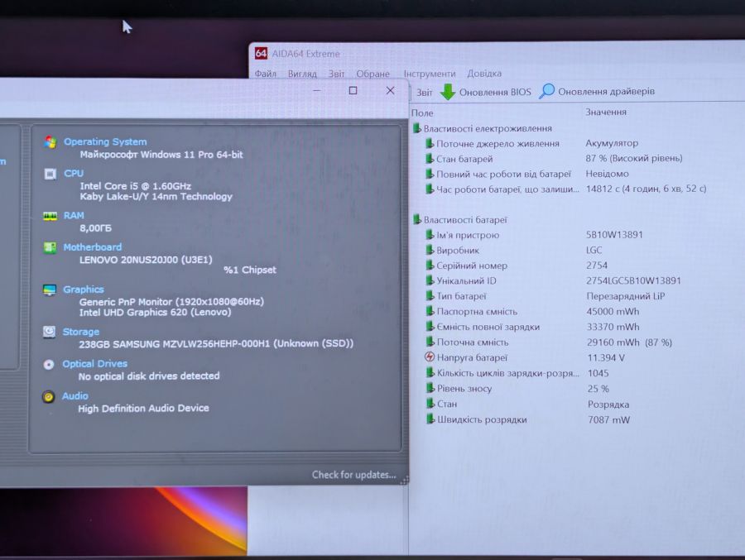Click the Audio speaker icon
The image size is (745, 560).
(48, 396)
